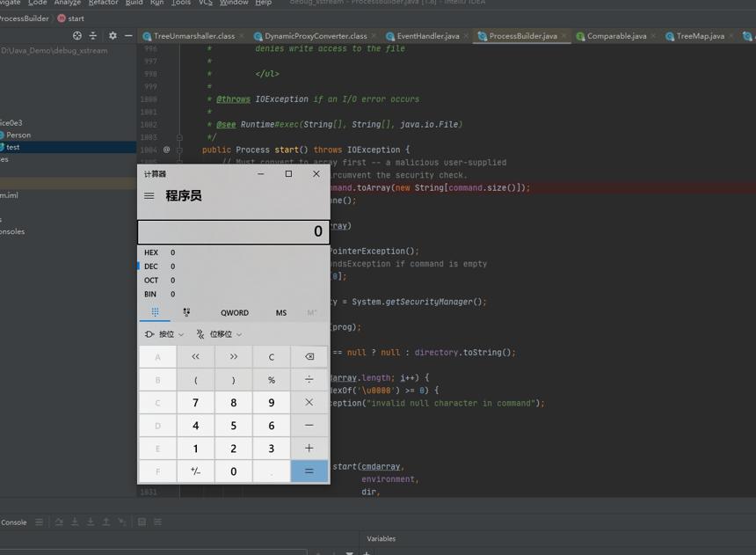Select the full keypad icon
The height and width of the screenshot is (555, 756).
(155, 312)
